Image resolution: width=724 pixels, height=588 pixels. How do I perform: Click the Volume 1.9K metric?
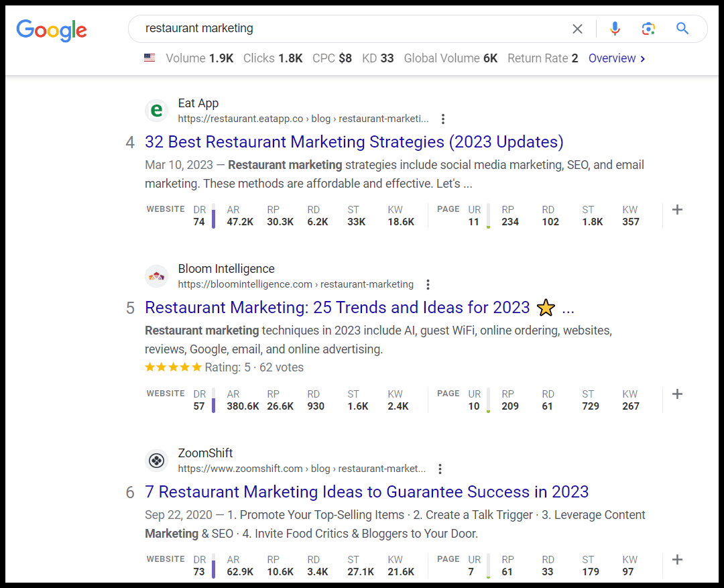(x=200, y=58)
